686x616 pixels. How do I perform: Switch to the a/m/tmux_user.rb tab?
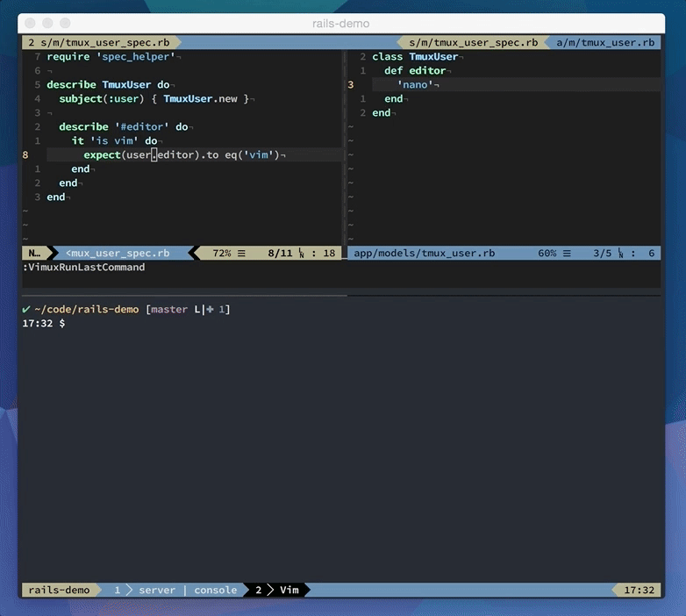coord(605,42)
